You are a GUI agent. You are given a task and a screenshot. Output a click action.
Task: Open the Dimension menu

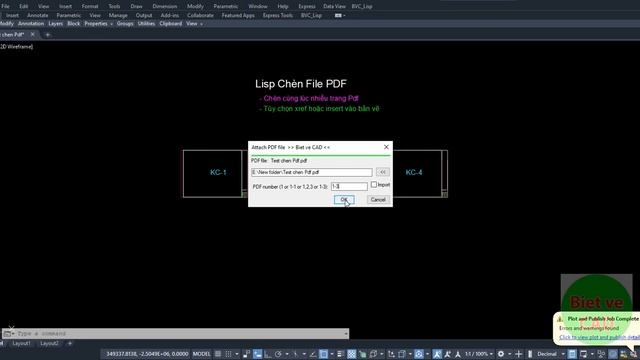tap(165, 6)
